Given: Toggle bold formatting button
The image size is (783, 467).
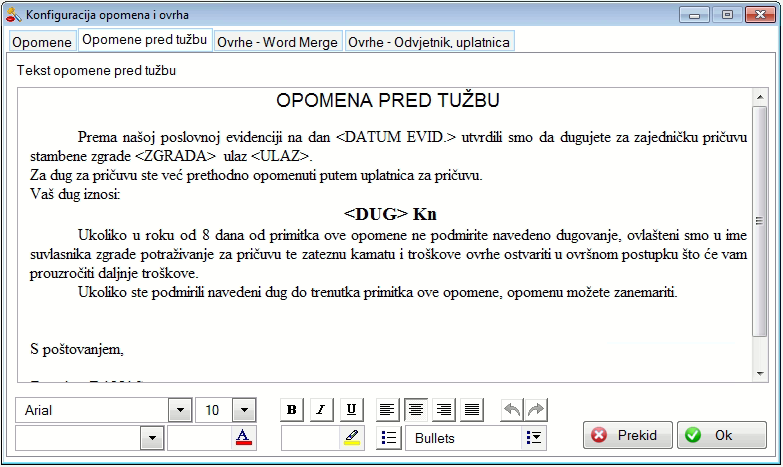Looking at the screenshot, I should coord(292,409).
